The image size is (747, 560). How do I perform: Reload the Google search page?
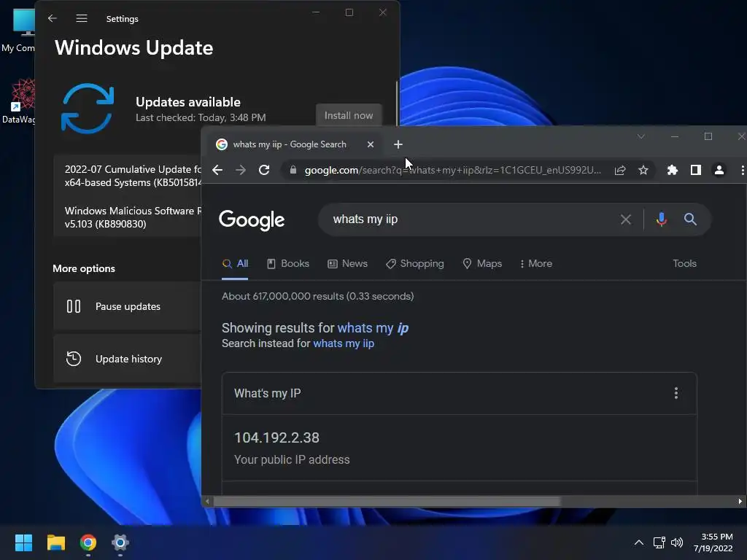264,170
